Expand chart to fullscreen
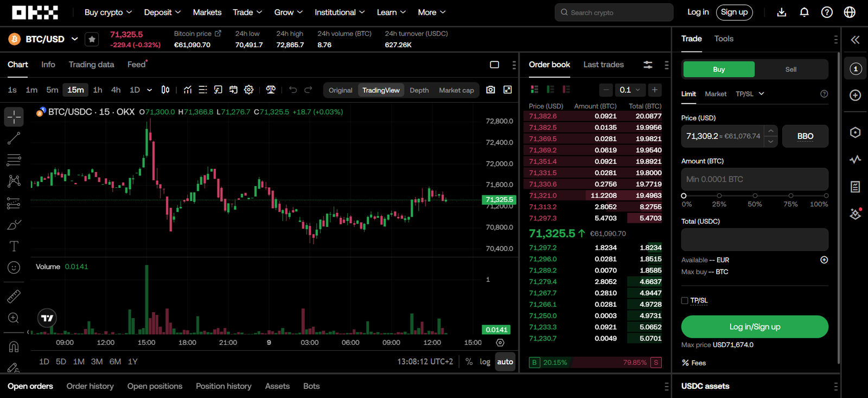Image resolution: width=868 pixels, height=398 pixels. 507,90
